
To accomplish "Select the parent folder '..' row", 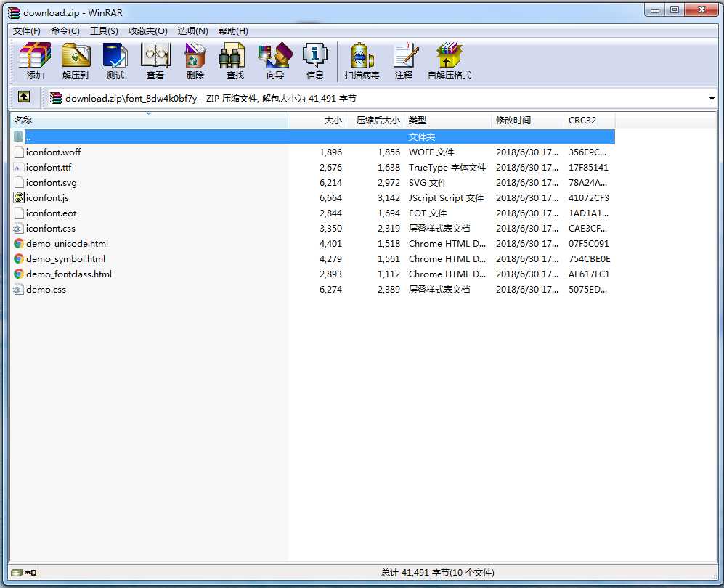I will (x=314, y=136).
